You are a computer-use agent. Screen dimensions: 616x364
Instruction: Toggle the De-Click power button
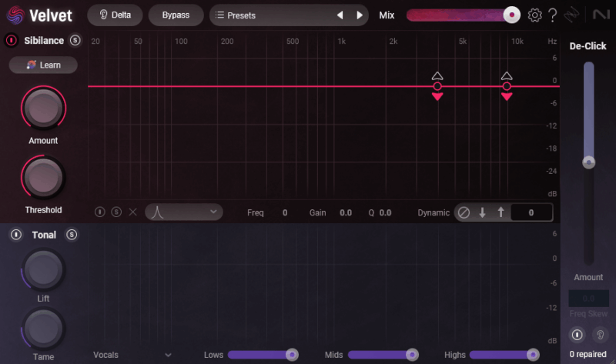577,335
